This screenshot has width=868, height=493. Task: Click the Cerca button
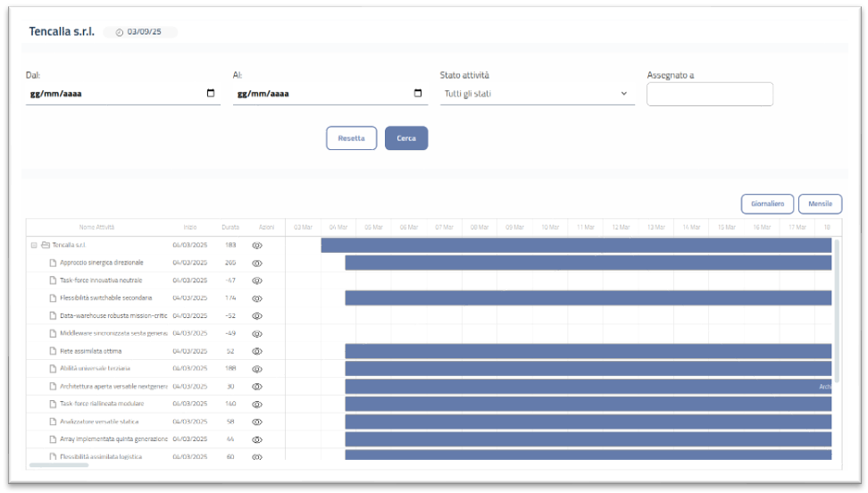tap(406, 138)
